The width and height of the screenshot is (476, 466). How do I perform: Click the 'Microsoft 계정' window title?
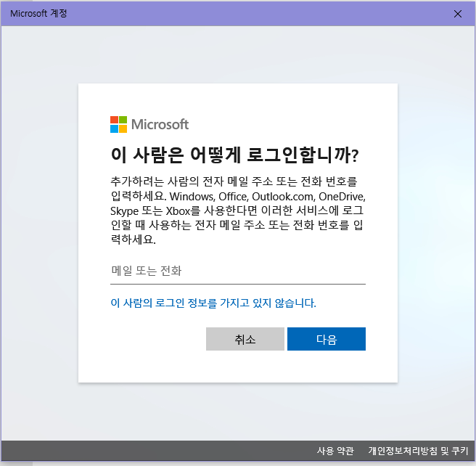point(38,13)
